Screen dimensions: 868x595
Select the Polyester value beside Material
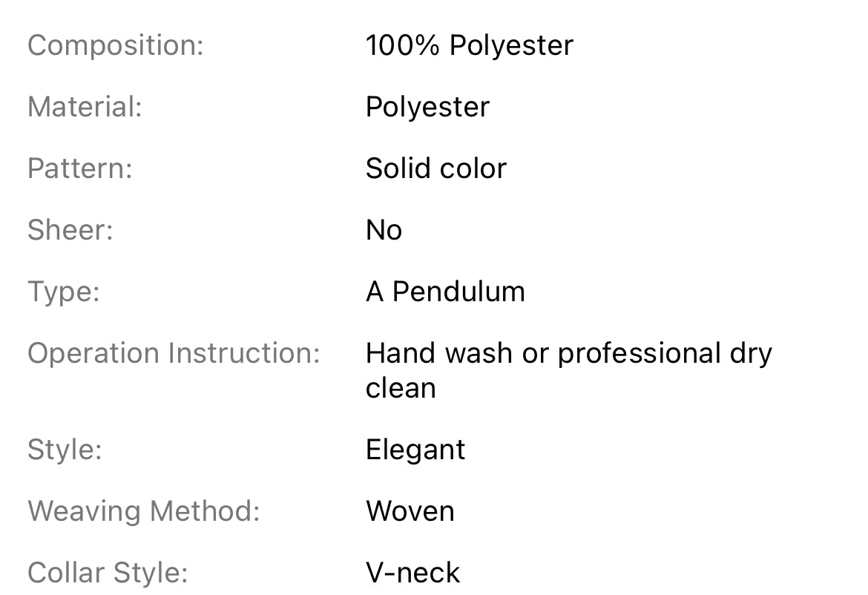pyautogui.click(x=427, y=108)
